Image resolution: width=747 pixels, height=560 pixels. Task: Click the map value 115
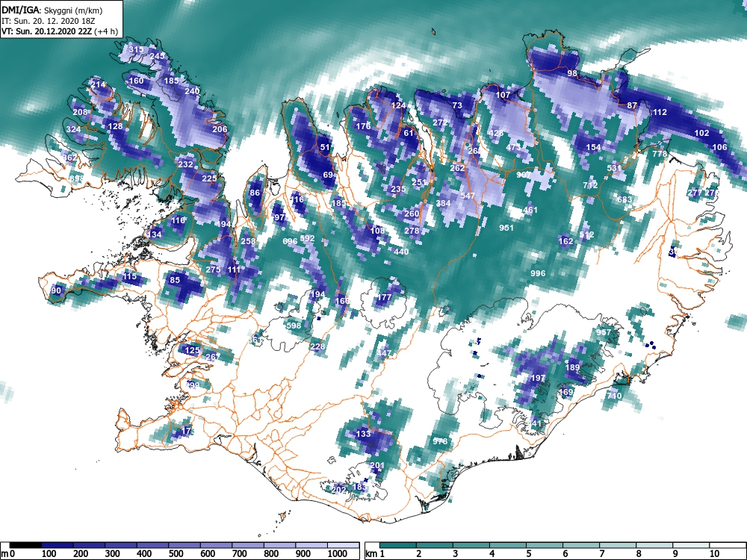[129, 276]
